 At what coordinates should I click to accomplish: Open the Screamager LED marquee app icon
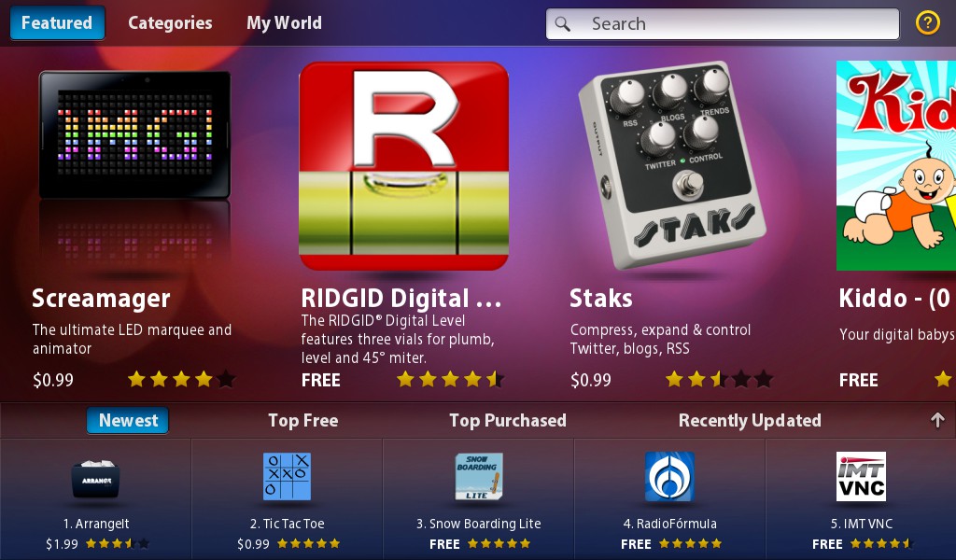[134, 134]
